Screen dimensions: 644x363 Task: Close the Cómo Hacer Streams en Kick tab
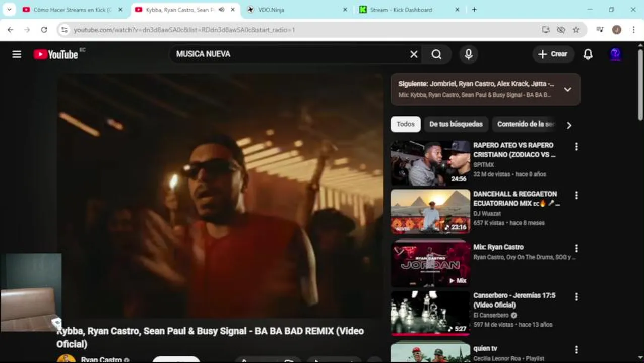click(120, 10)
